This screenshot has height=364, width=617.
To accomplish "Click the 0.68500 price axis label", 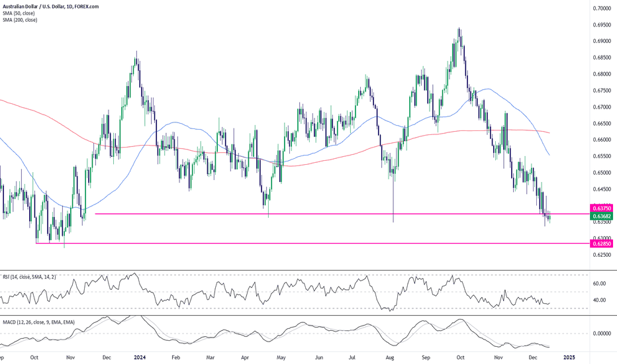I will click(602, 58).
